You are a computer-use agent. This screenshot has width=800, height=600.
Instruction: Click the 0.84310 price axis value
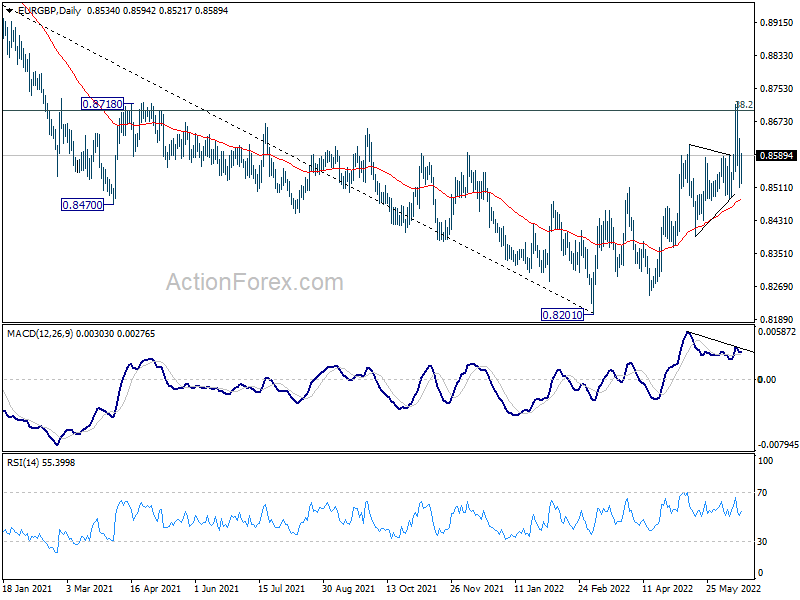click(777, 221)
